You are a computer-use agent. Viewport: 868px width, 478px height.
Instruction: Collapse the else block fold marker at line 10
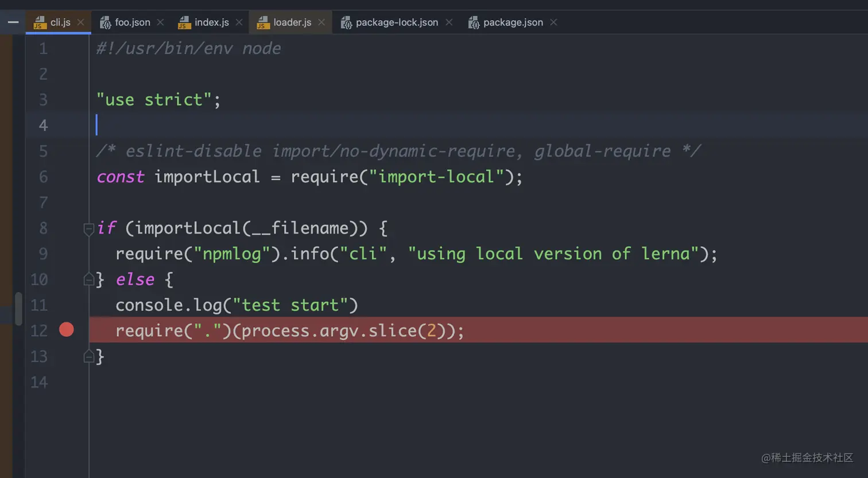tap(89, 279)
